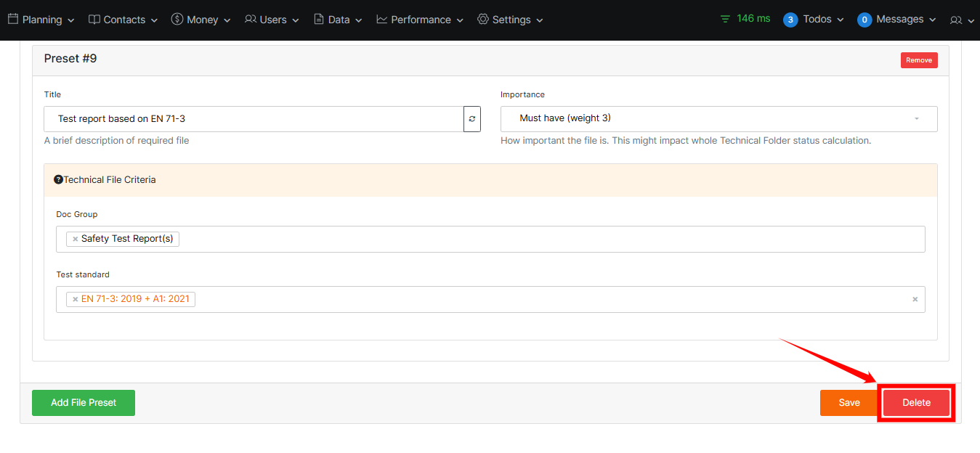Open the Importance dropdown
The image size is (980, 453).
point(718,119)
